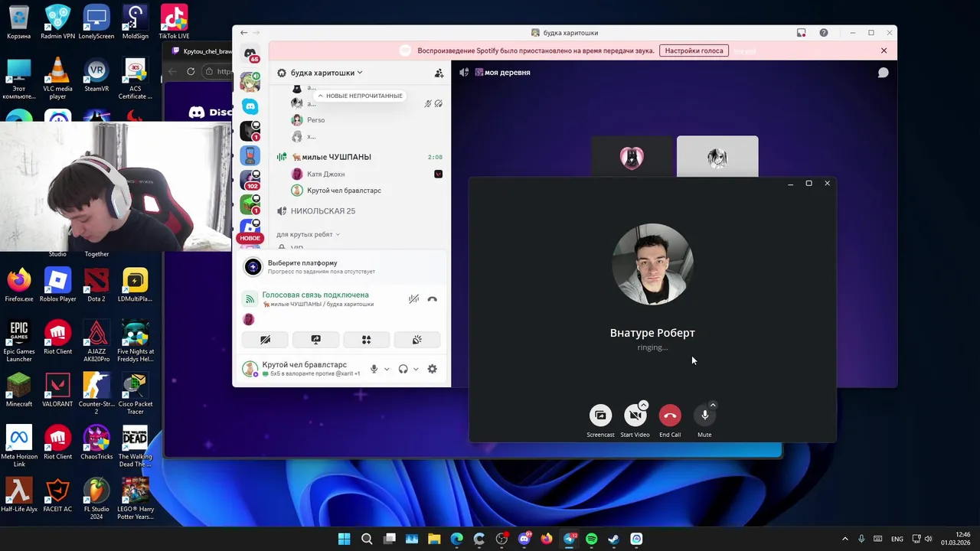Open the taskbar clock showing 12:46

click(955, 539)
